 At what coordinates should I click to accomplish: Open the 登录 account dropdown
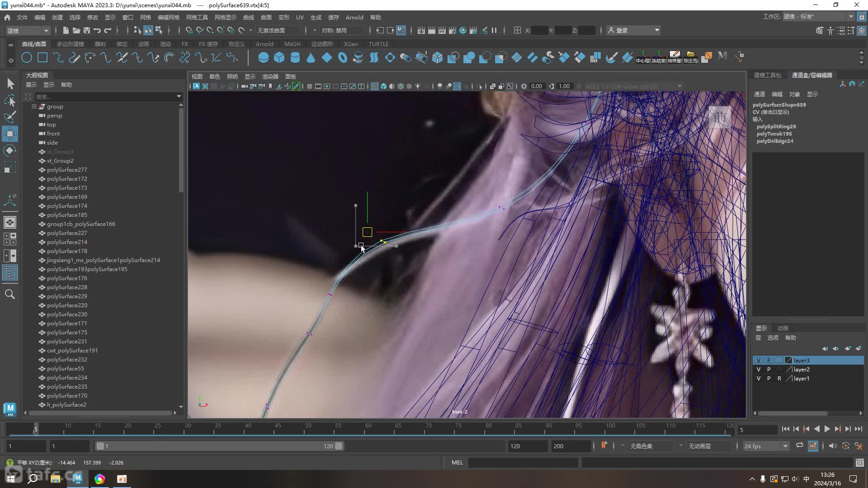[x=634, y=30]
